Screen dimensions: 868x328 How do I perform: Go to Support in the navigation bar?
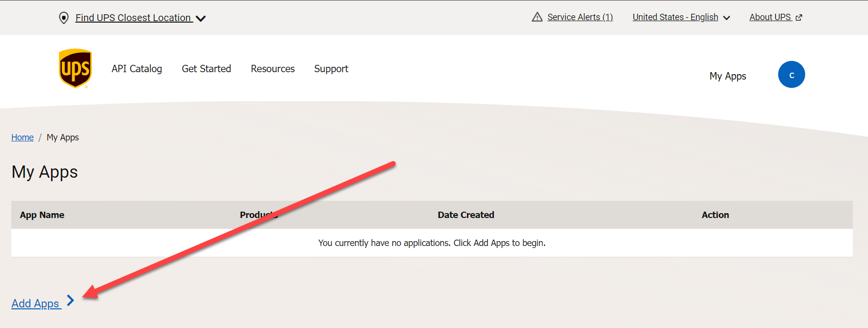[x=331, y=69]
